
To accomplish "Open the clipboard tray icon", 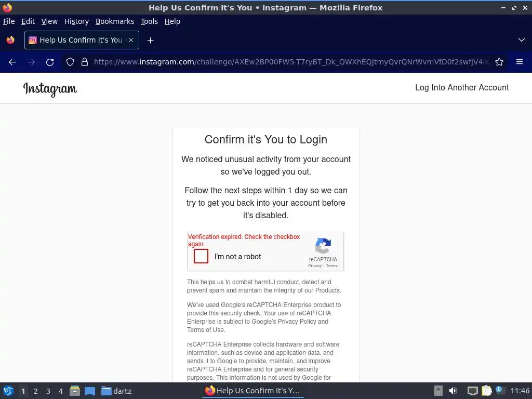I will click(x=486, y=391).
